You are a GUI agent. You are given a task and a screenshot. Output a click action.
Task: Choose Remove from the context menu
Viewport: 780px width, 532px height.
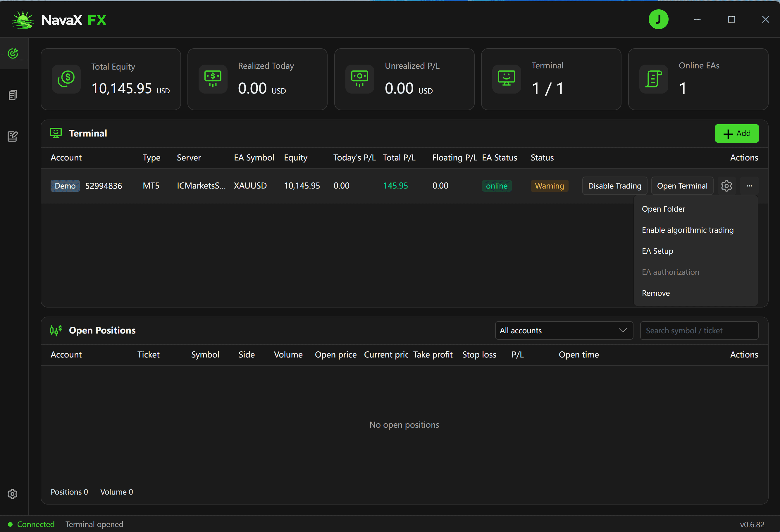(695, 293)
